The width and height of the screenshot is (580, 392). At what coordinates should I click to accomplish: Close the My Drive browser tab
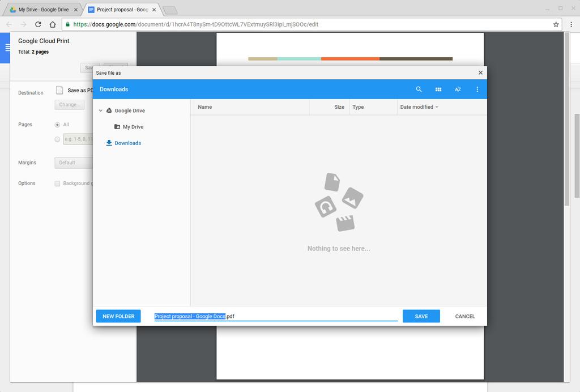click(x=76, y=10)
